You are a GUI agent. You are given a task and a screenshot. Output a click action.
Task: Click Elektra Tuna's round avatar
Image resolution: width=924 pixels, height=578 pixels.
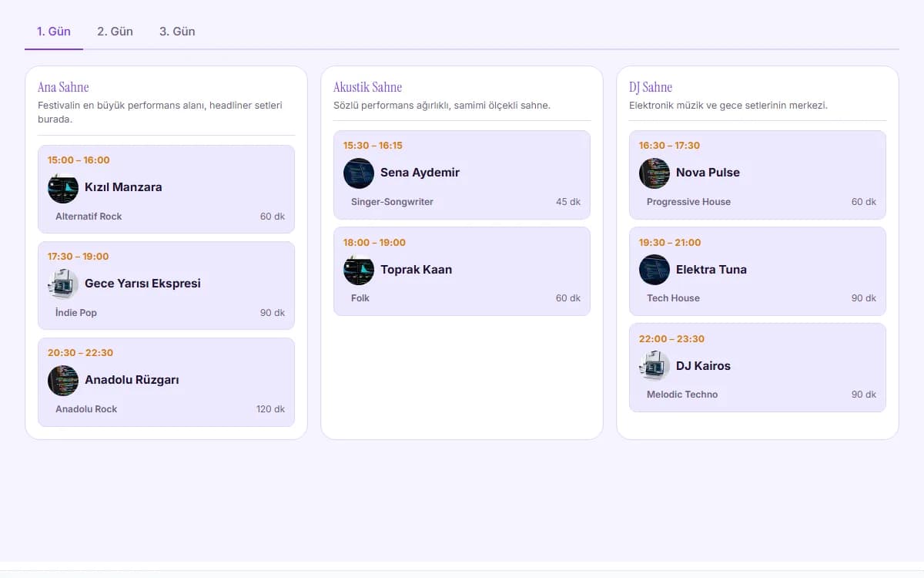tap(654, 270)
